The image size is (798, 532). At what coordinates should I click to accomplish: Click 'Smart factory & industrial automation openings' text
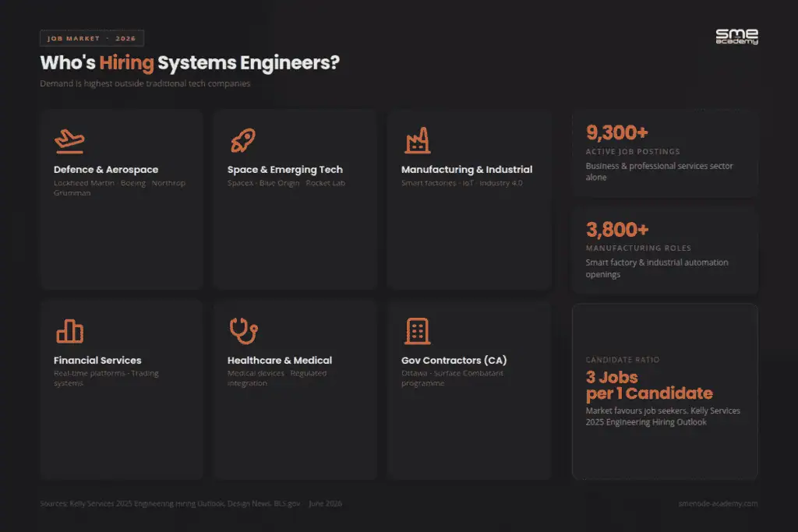656,268
